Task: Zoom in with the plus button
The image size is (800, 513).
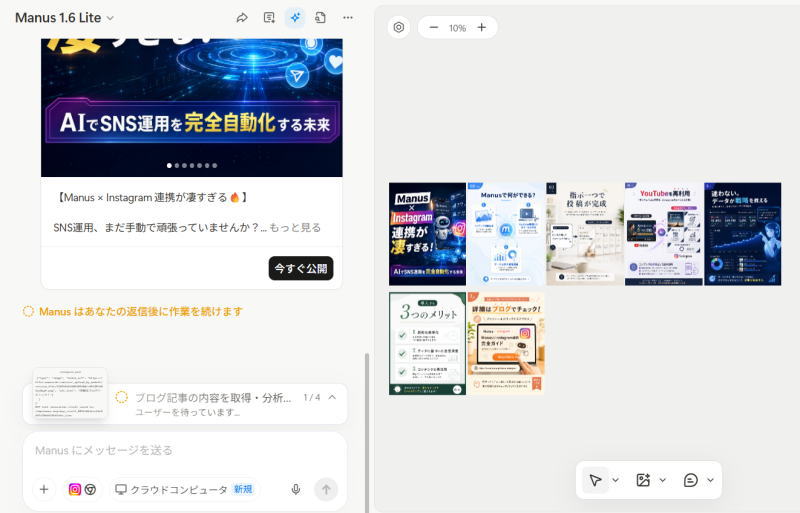Action: [x=482, y=28]
